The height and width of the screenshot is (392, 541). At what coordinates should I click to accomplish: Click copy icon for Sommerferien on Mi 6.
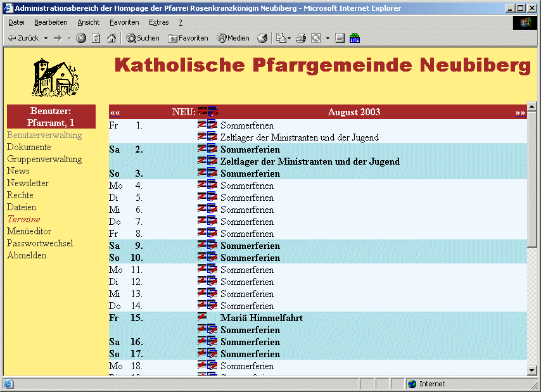(212, 208)
